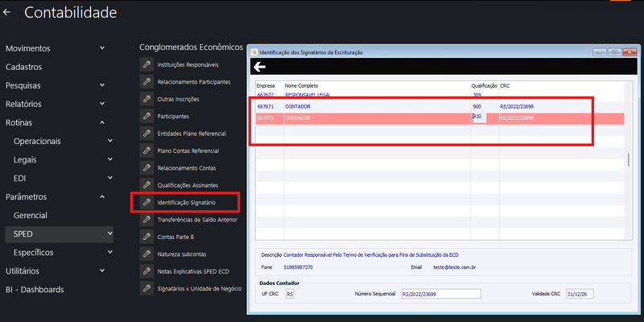Screen dimensions: 644x322
Task: Click the key icon for Qualificações Assinantes
Action: coord(147,185)
